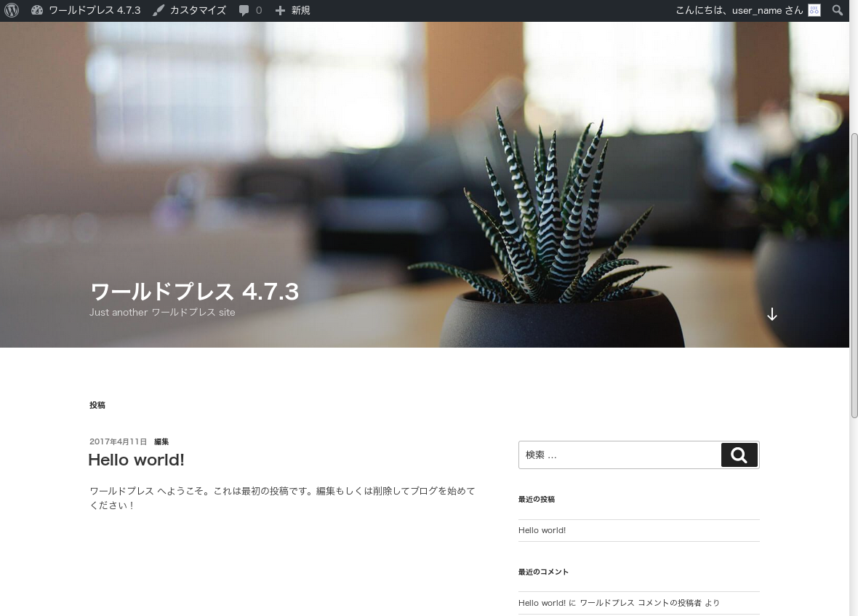Click the plus icon next to 新規

(280, 10)
